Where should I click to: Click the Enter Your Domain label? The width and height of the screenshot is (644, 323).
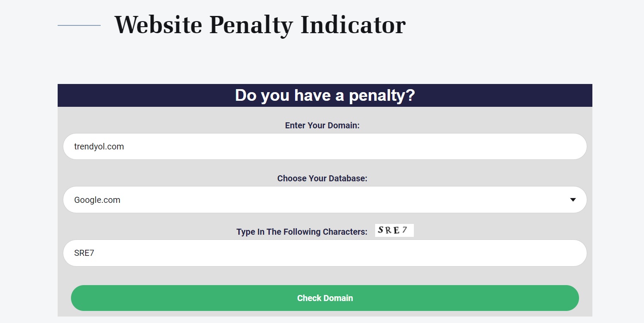click(x=322, y=125)
